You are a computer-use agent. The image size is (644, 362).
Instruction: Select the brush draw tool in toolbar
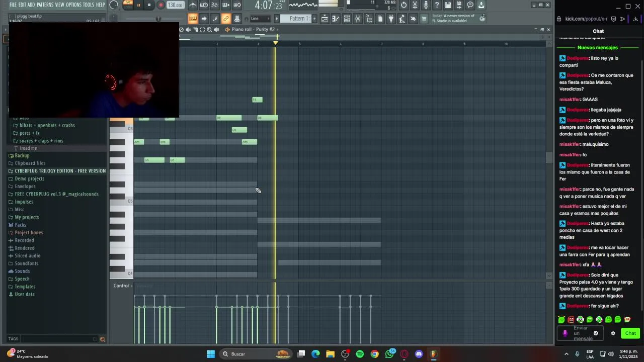pos(215,19)
